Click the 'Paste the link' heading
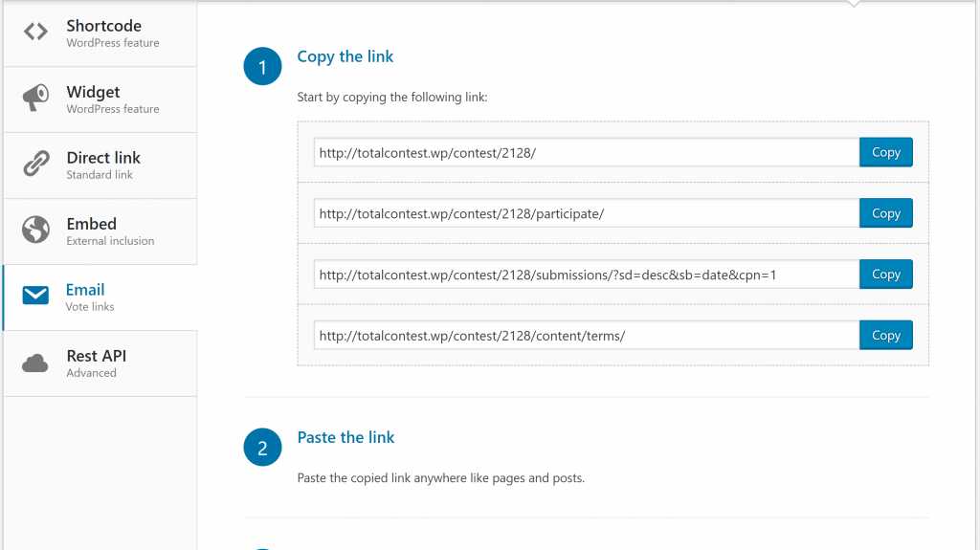Screen dimensions: 980x550 (x=345, y=437)
